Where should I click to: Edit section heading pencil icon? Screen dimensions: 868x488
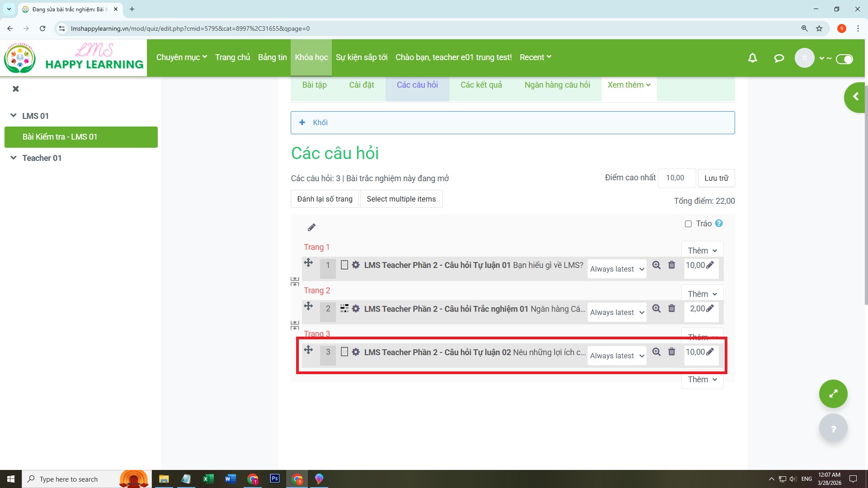click(311, 227)
